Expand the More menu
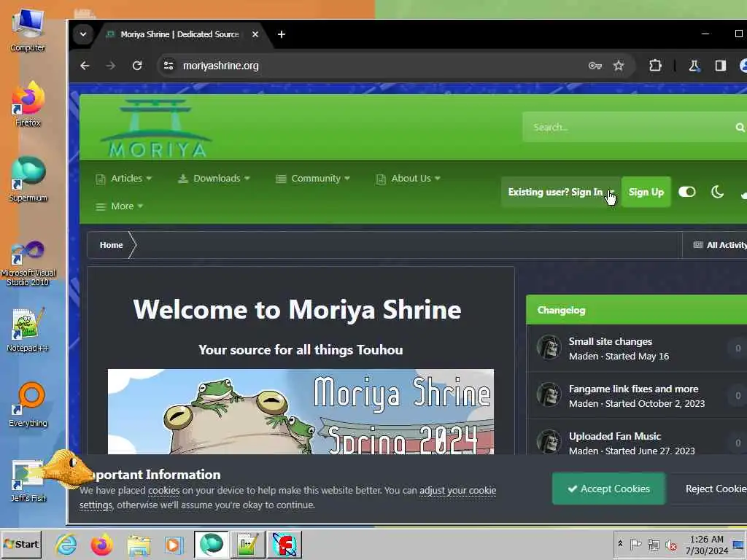Screen dimensions: 747x560 (119, 206)
